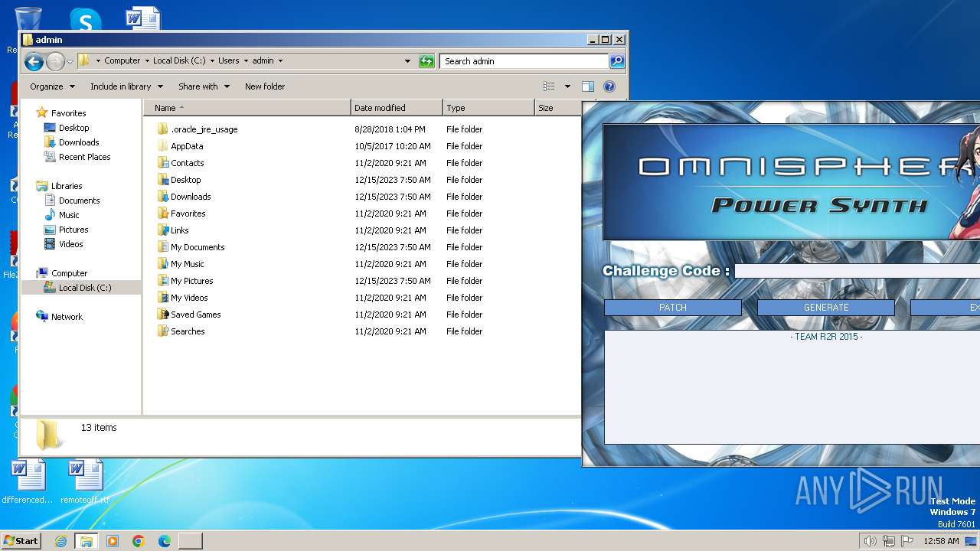Click the volume speaker tray icon
Viewport: 980px width, 551px height.
click(x=870, y=541)
